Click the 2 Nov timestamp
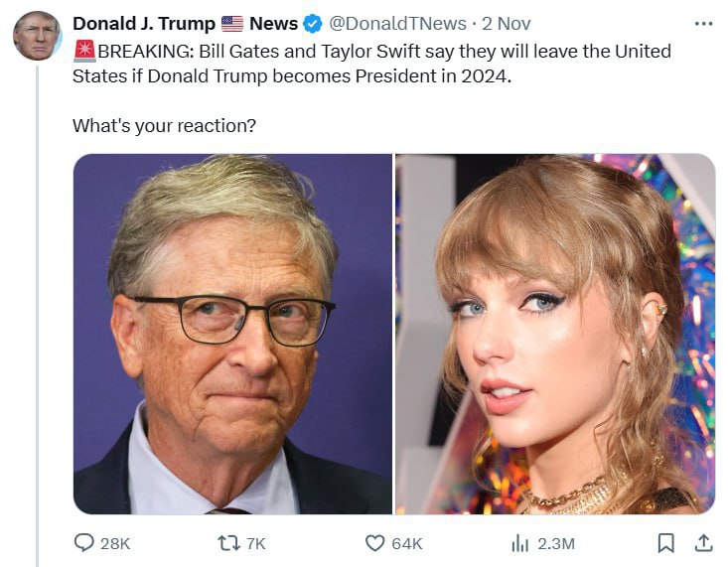The height and width of the screenshot is (567, 728). (507, 23)
